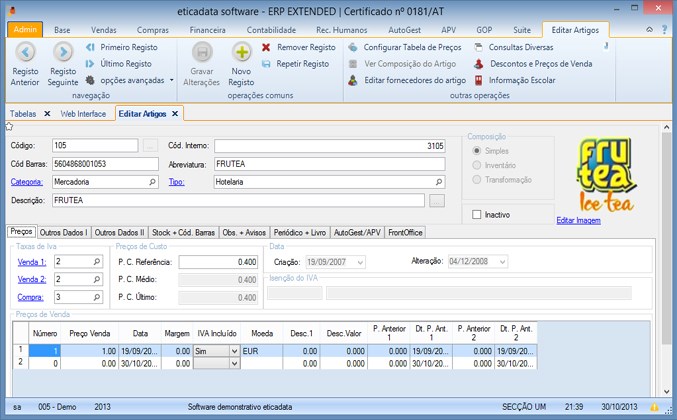Go to previous record (Registo Anterior)

25,54
